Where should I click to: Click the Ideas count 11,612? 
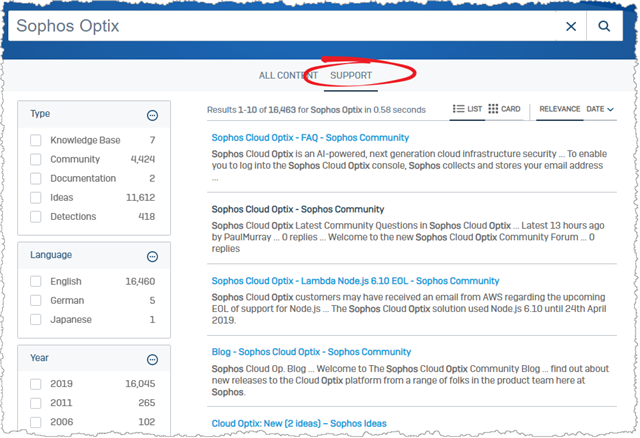click(x=140, y=198)
